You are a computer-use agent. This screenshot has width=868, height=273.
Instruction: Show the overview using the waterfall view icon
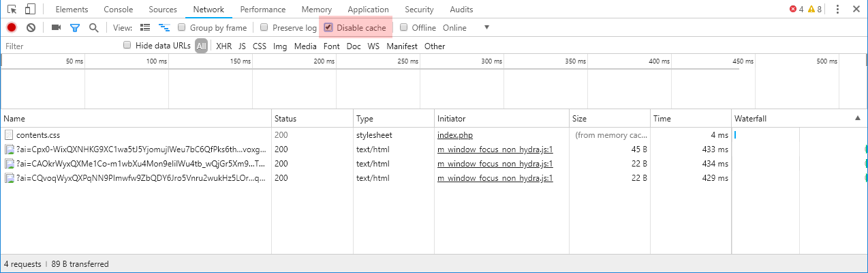pos(164,28)
